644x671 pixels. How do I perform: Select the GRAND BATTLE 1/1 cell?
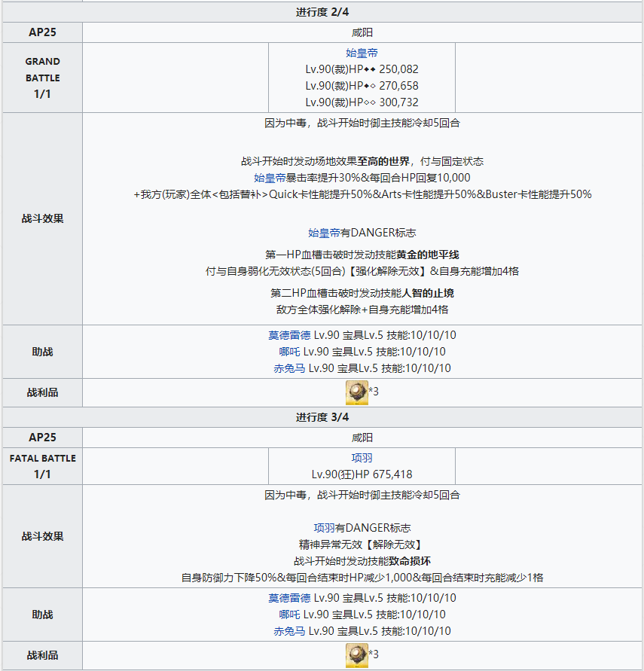click(x=42, y=78)
